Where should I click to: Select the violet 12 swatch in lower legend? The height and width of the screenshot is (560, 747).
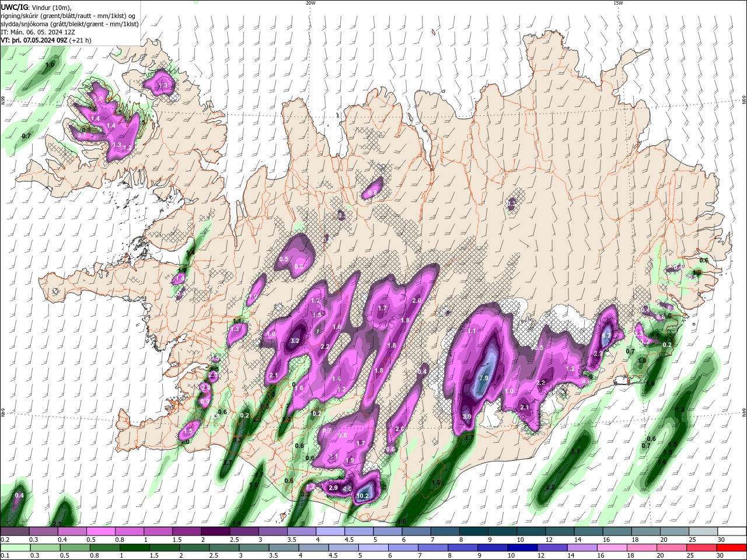pos(553,548)
